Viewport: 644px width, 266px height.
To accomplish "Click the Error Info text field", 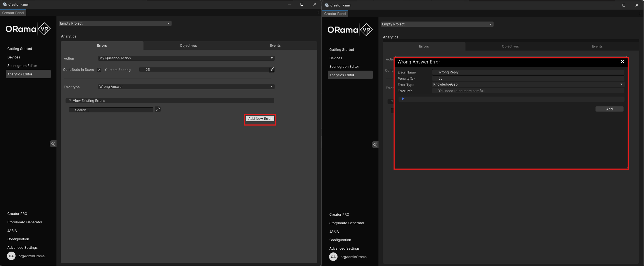I will point(528,91).
